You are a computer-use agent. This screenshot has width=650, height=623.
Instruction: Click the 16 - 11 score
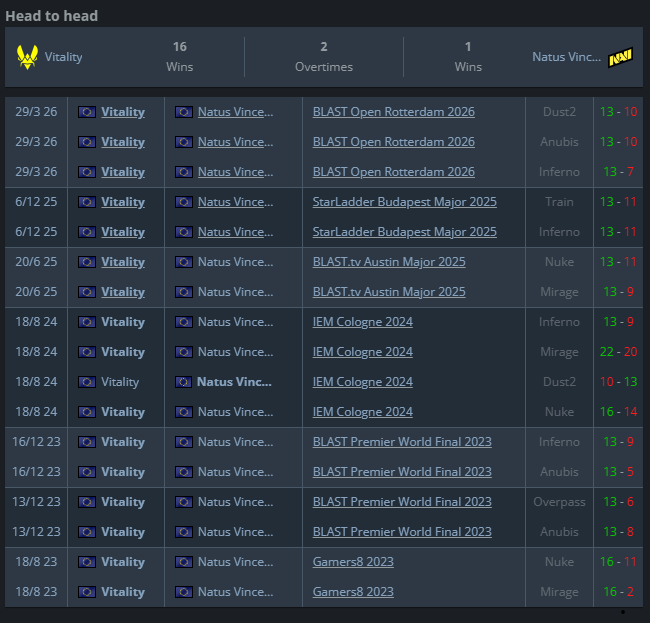[618, 562]
